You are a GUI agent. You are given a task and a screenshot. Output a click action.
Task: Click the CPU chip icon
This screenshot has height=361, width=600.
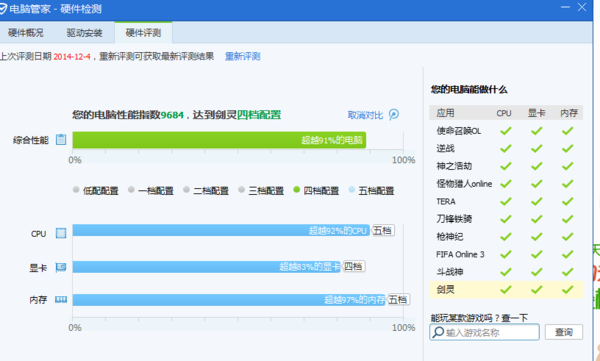click(x=61, y=233)
